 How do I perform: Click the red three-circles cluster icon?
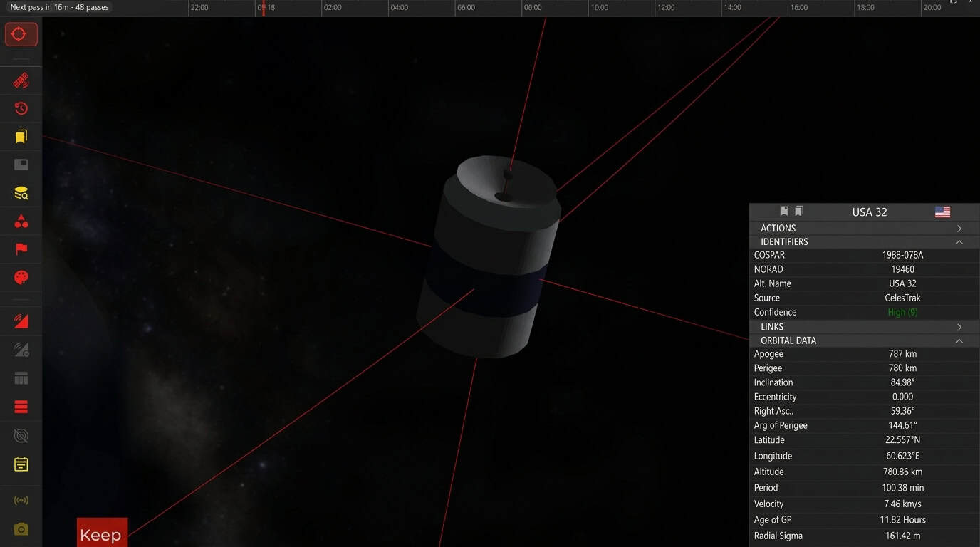21,221
